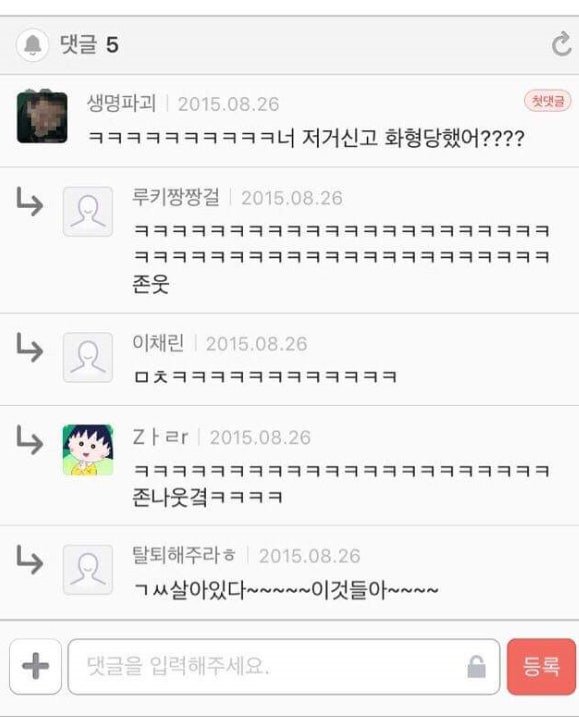Screen dimensions: 579x717
Task: Open 루키짱짱걸's default avatar
Action: [88, 211]
